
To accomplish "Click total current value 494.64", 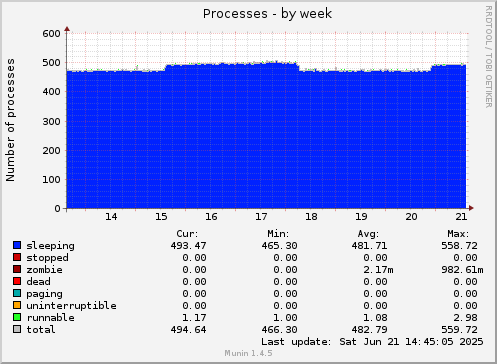I will 188,330.
